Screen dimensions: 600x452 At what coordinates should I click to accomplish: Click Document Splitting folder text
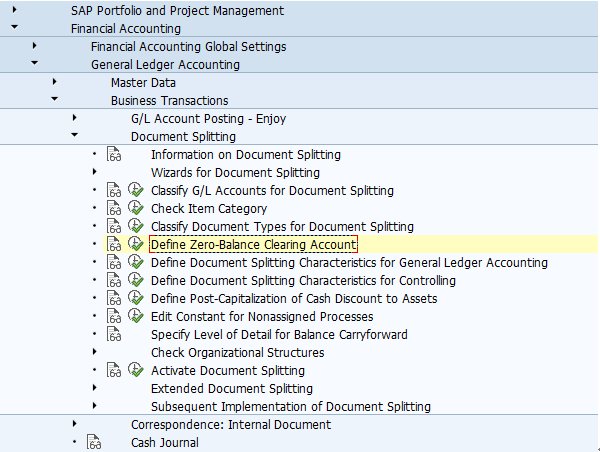183,137
